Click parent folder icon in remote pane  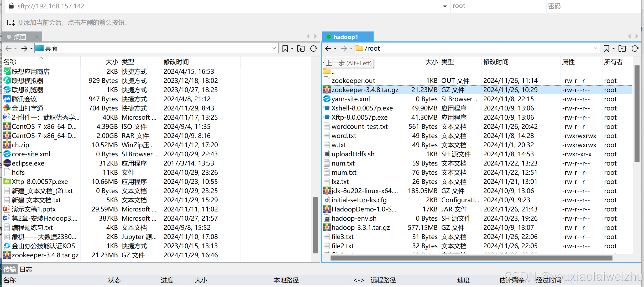coord(622,49)
